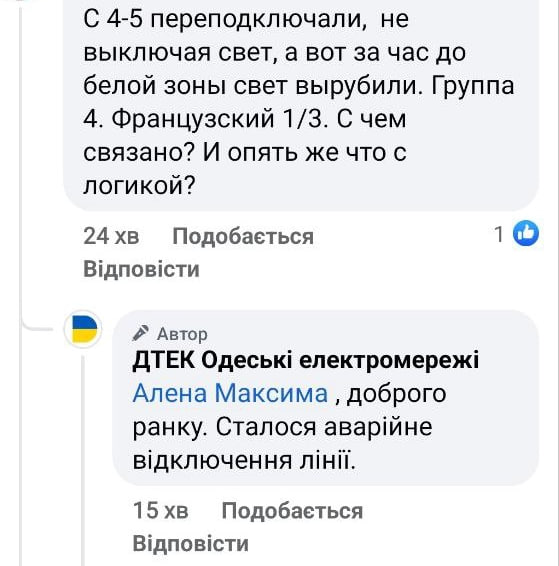
Task: Open the reaction count "1" list
Action: coord(499,234)
